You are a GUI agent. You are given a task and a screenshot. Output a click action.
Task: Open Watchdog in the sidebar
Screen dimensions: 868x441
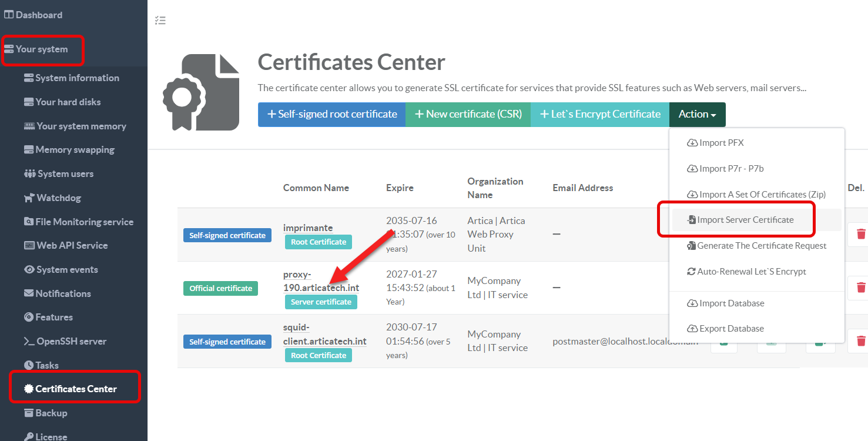(58, 198)
